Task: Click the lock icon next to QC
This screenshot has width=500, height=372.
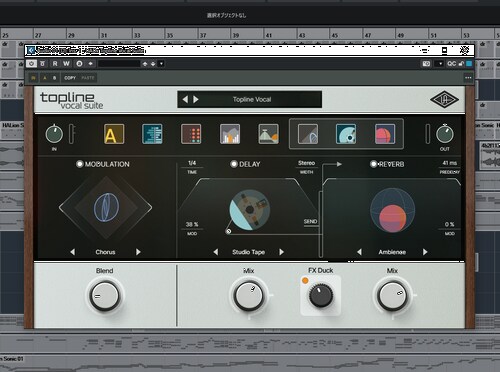Action: [461, 63]
